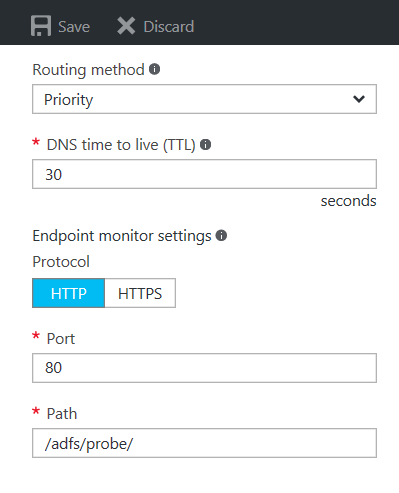Click the Port field label
The height and width of the screenshot is (493, 399).
(61, 339)
